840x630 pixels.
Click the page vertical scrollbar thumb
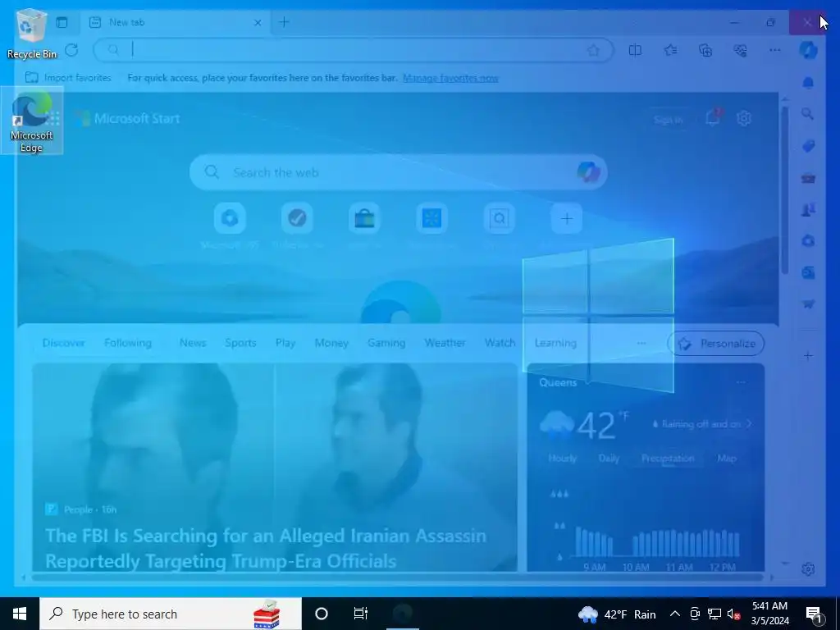[x=785, y=190]
